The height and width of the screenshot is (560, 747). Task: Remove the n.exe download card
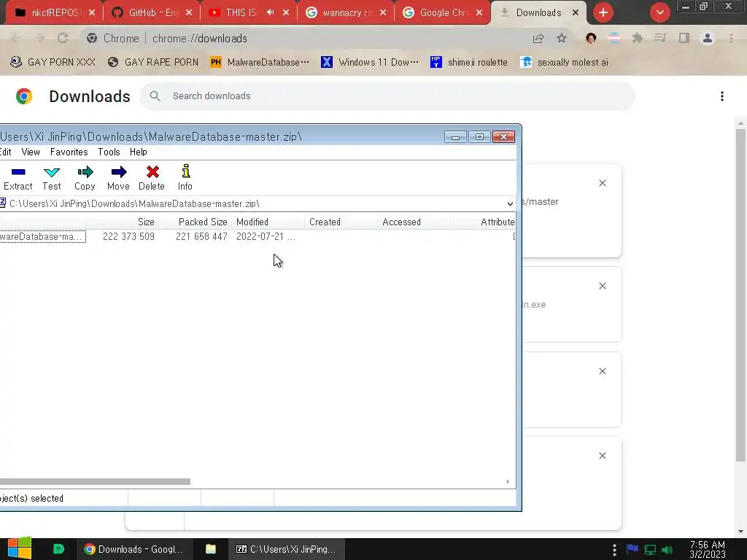click(603, 286)
